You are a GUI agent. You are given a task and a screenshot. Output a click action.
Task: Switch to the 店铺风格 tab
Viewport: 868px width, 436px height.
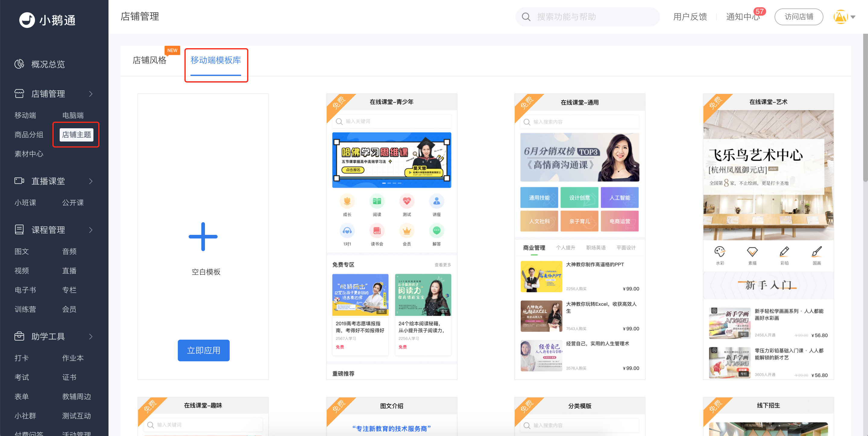click(149, 60)
